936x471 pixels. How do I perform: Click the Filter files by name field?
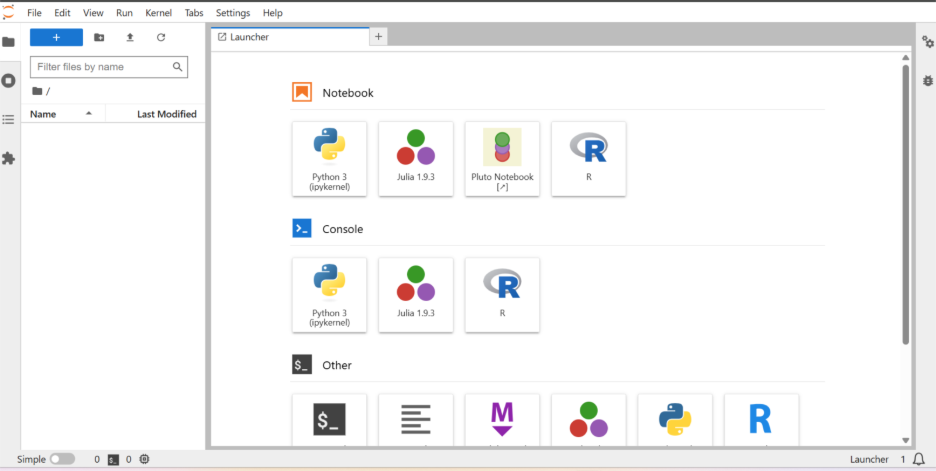(x=102, y=67)
